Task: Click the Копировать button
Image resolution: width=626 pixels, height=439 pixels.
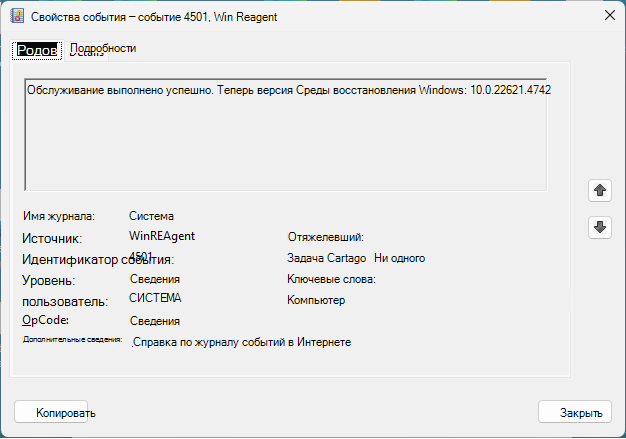Action: tap(51, 412)
